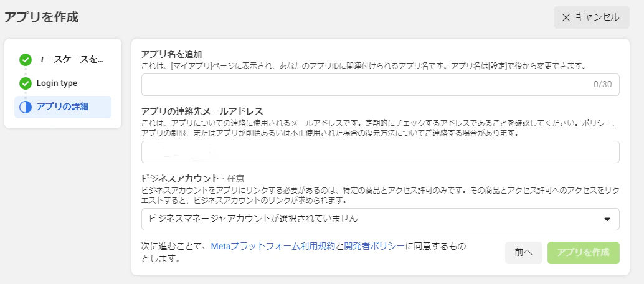Click the キャンセル button
This screenshot has width=644, height=284.
592,17
